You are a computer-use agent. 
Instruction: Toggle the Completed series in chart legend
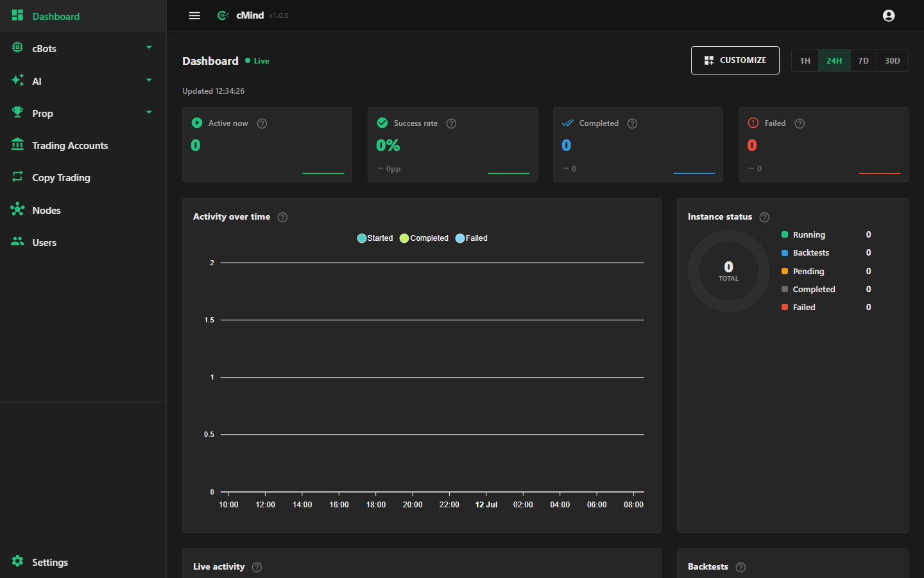coord(424,238)
